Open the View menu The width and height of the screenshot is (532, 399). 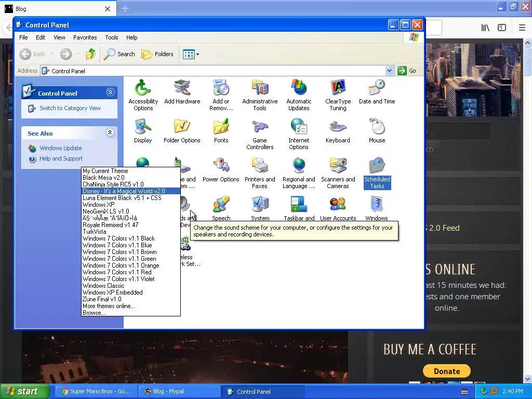pos(59,37)
